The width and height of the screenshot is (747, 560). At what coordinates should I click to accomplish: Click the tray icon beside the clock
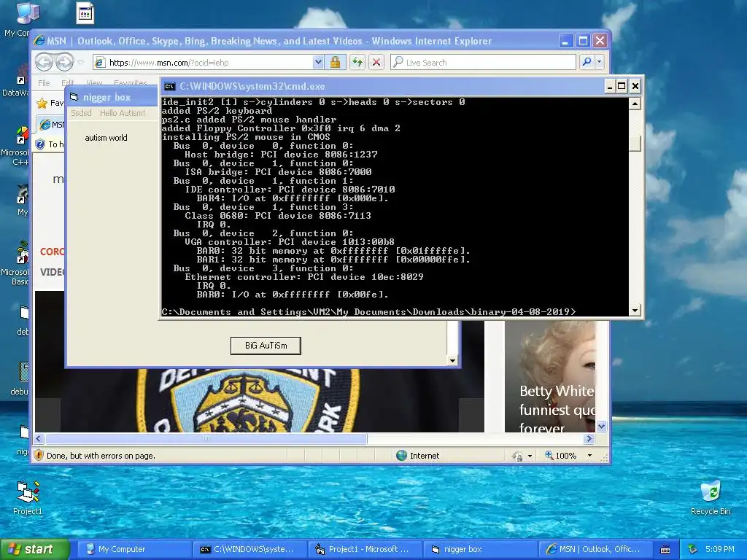(x=693, y=549)
